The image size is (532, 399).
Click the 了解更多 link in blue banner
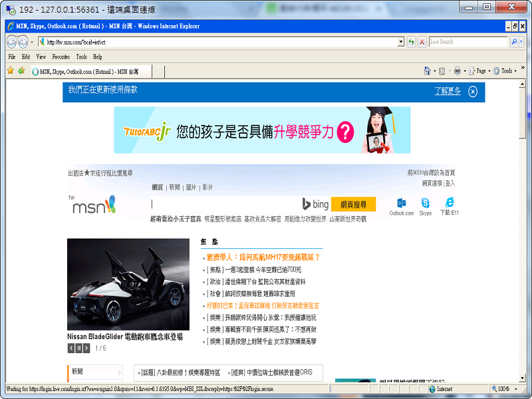tap(448, 91)
